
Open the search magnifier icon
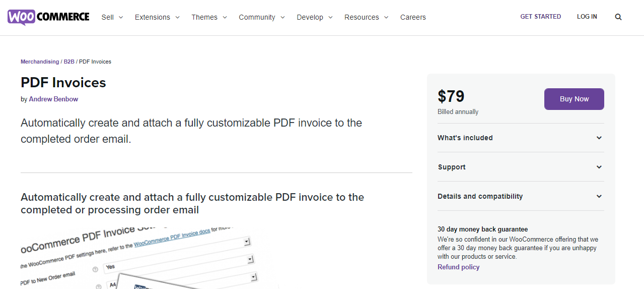[618, 17]
